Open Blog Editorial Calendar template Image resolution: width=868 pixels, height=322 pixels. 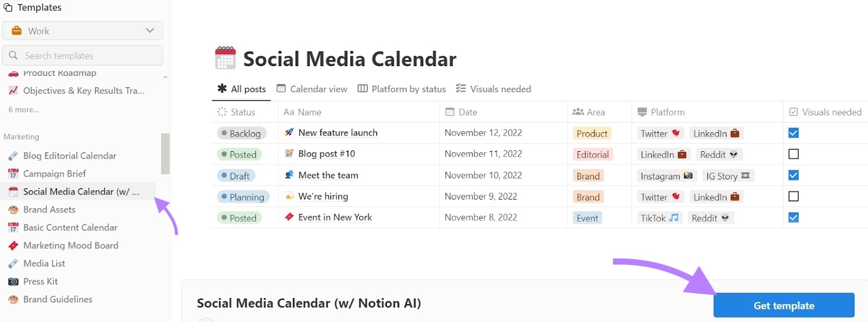pos(69,156)
